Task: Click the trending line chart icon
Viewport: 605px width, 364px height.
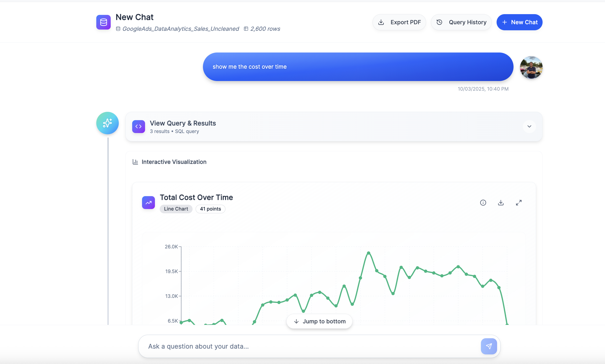Action: pos(148,202)
